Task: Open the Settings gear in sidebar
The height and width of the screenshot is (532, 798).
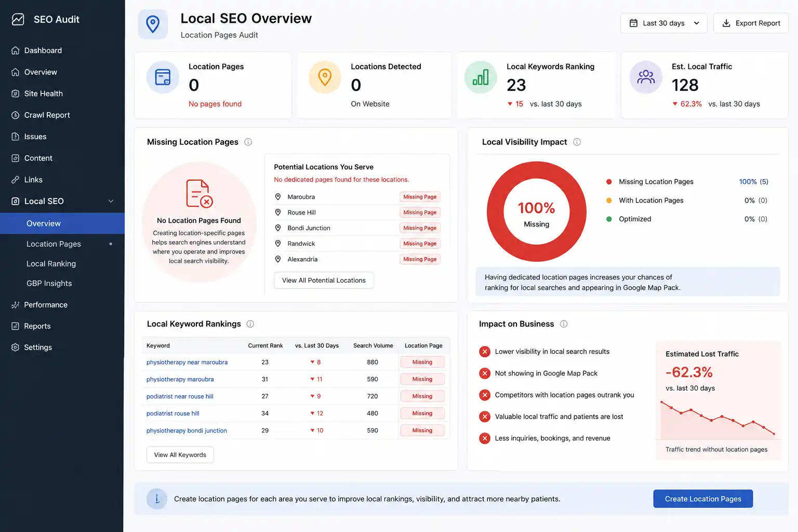Action: pos(16,347)
